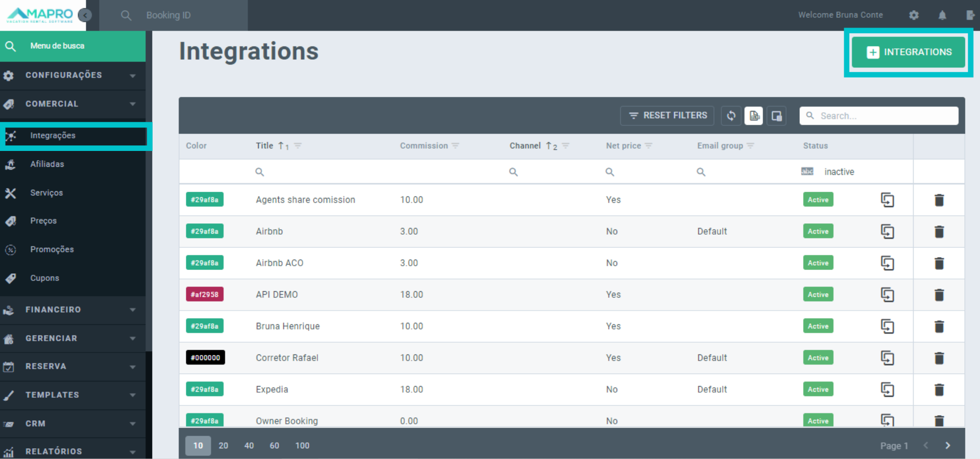Click the add Integrations button

[x=909, y=52]
